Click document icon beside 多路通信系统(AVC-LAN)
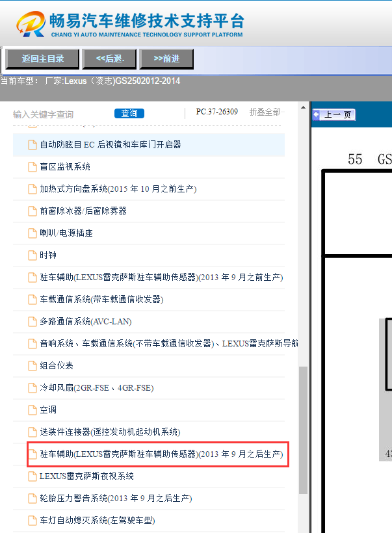 33,322
